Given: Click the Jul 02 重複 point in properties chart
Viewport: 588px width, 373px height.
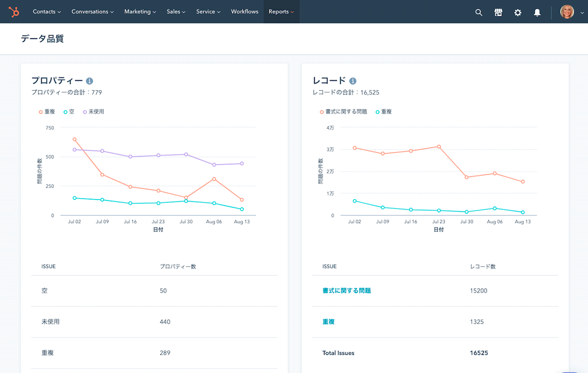Looking at the screenshot, I should (74, 139).
